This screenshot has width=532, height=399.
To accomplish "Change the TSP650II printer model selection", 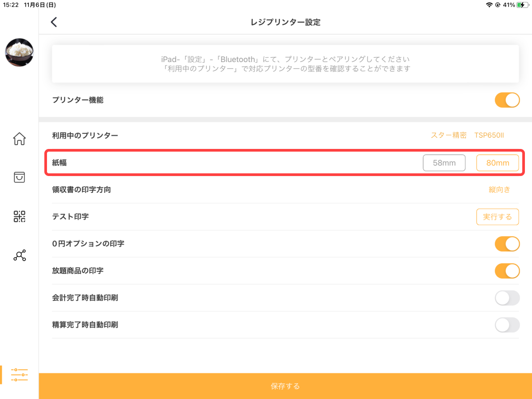I will pos(489,135).
